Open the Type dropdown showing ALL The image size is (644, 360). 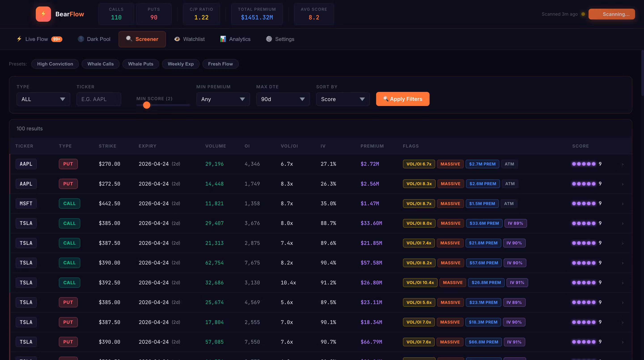(43, 99)
